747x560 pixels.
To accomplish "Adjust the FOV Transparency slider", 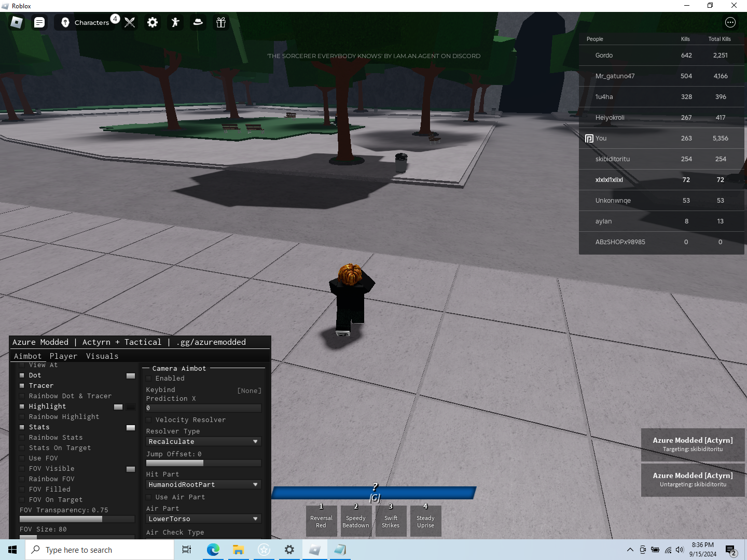I will click(x=77, y=519).
